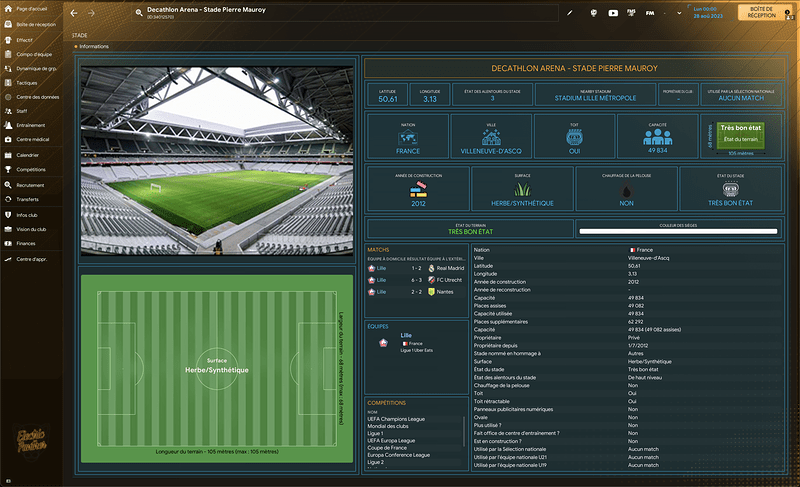Select Mondial des clubs competition
Screen dimensions: 800x487
[x=388, y=426]
